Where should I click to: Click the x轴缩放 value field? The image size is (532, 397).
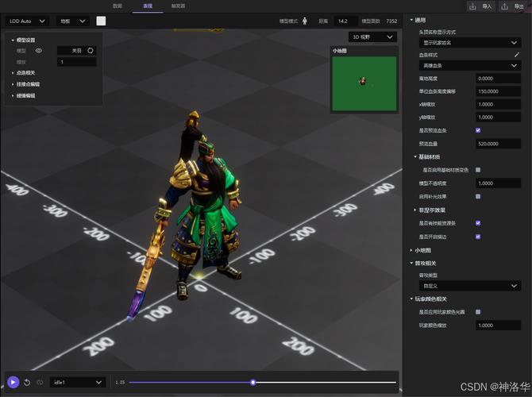click(x=498, y=105)
